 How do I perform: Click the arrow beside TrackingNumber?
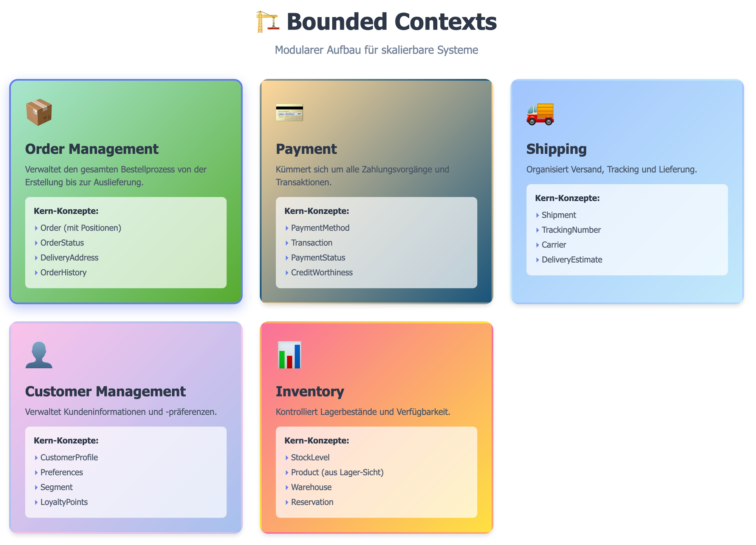click(x=538, y=230)
